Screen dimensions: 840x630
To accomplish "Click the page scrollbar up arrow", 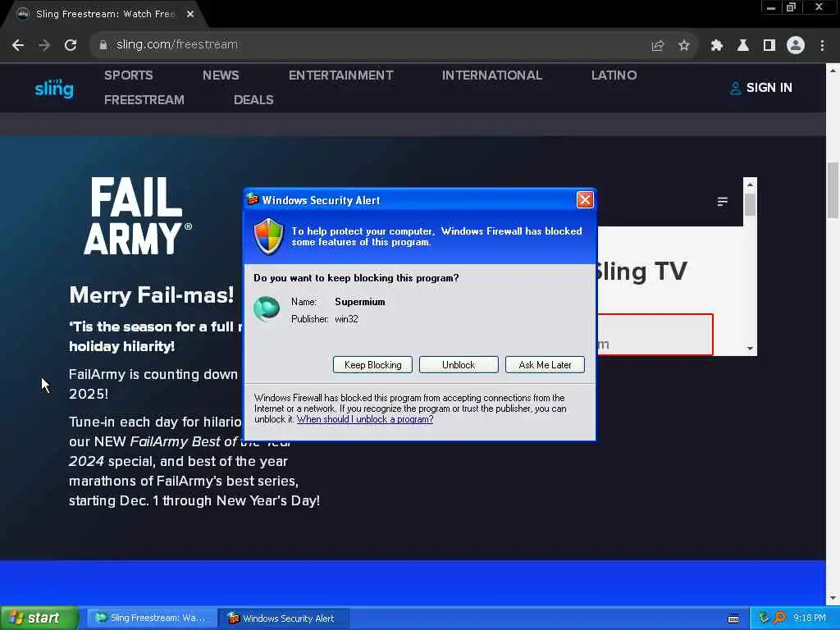I will click(833, 71).
